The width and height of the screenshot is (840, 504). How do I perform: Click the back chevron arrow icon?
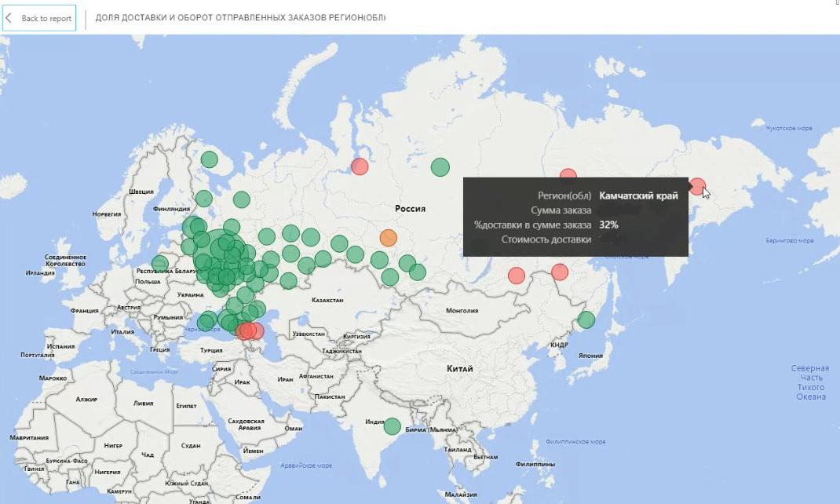pyautogui.click(x=9, y=18)
